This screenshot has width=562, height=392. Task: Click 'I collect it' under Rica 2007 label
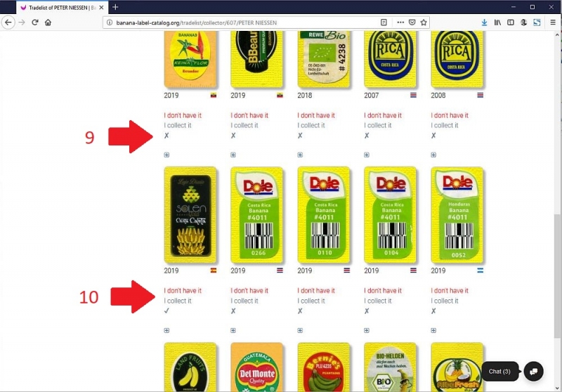[x=378, y=126]
